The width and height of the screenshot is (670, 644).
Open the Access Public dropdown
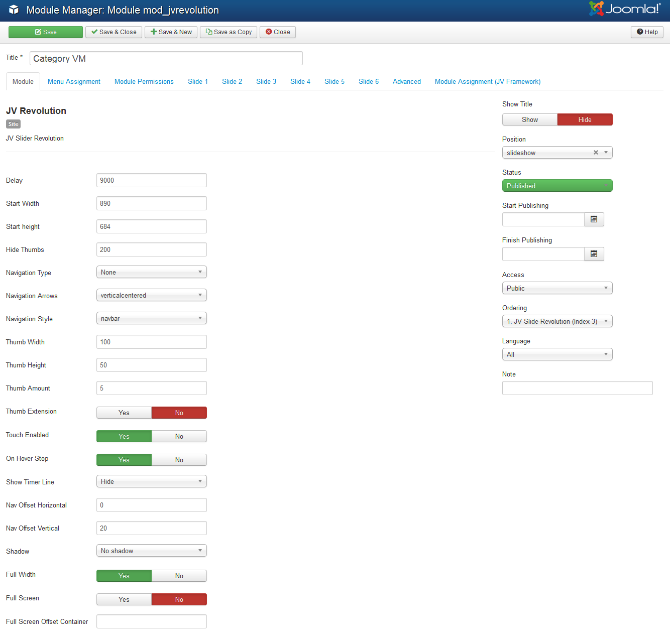click(x=557, y=288)
